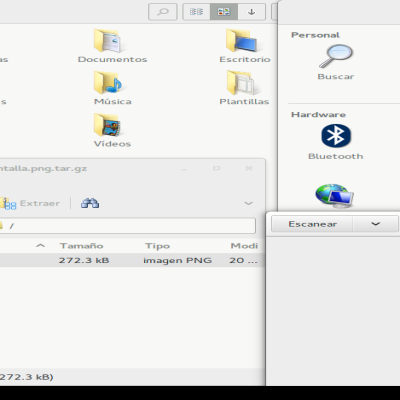This screenshot has width=400, height=400.
Task: Sort archive files by Tamaño column
Action: [x=82, y=246]
